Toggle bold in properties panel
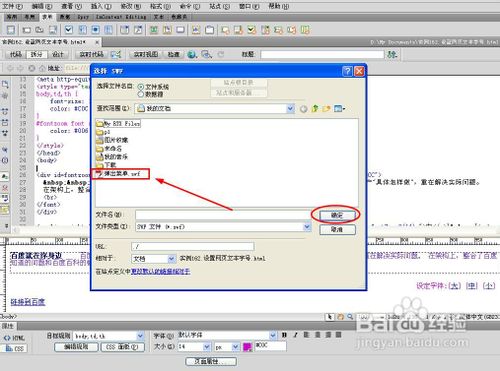500x371 pixels. click(x=284, y=335)
